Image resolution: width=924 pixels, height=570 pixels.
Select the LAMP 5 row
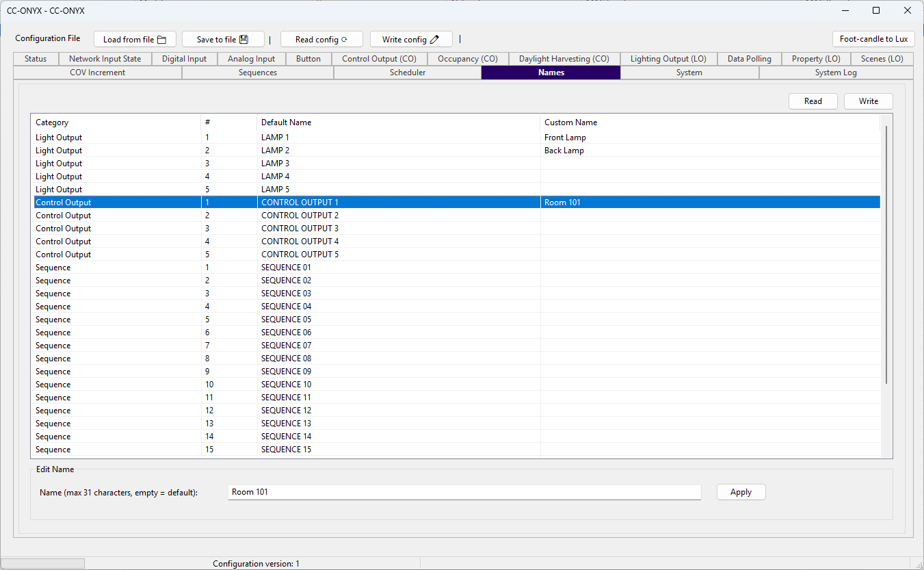(x=456, y=190)
